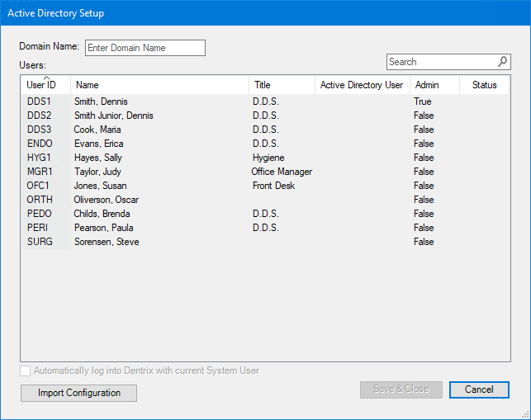Sort list by User ID column header
Viewport: 531px width, 420px height.
click(45, 85)
